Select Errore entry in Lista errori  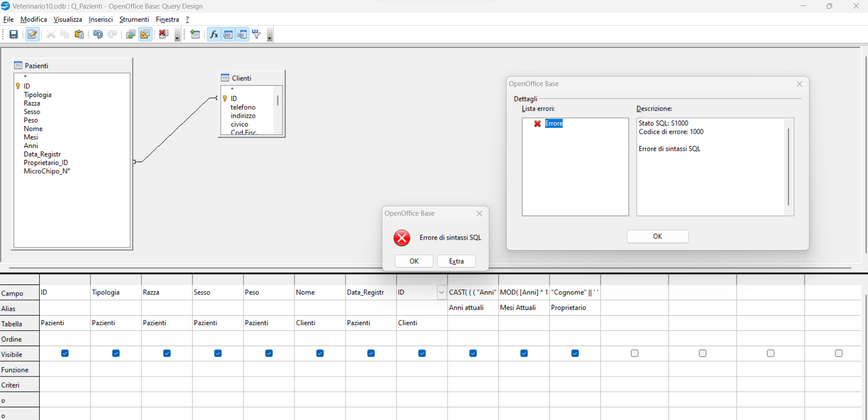(554, 124)
